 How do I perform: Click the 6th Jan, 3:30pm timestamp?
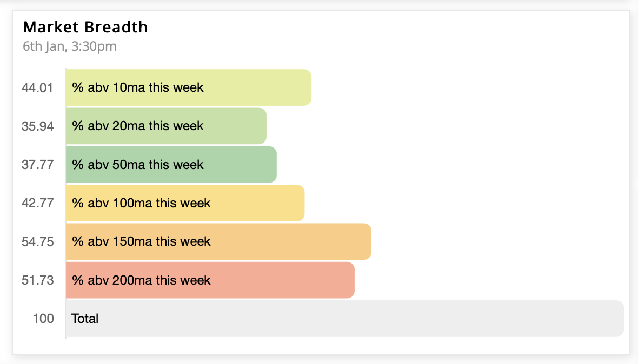coord(70,46)
